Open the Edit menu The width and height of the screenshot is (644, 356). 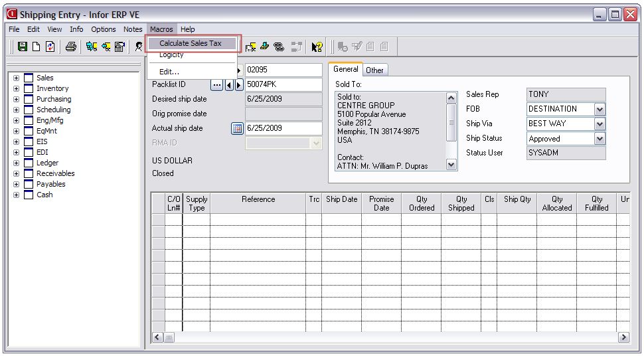click(33, 29)
